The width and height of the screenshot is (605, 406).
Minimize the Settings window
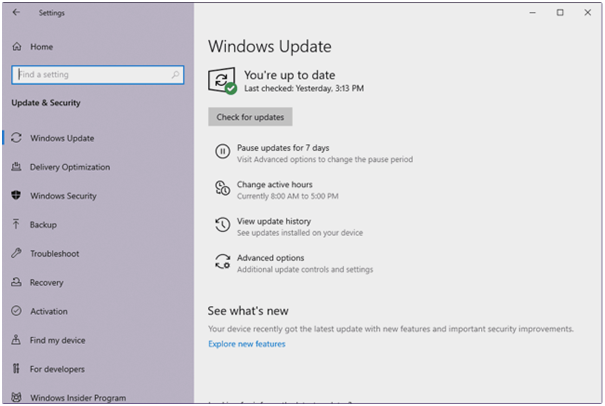pyautogui.click(x=532, y=13)
